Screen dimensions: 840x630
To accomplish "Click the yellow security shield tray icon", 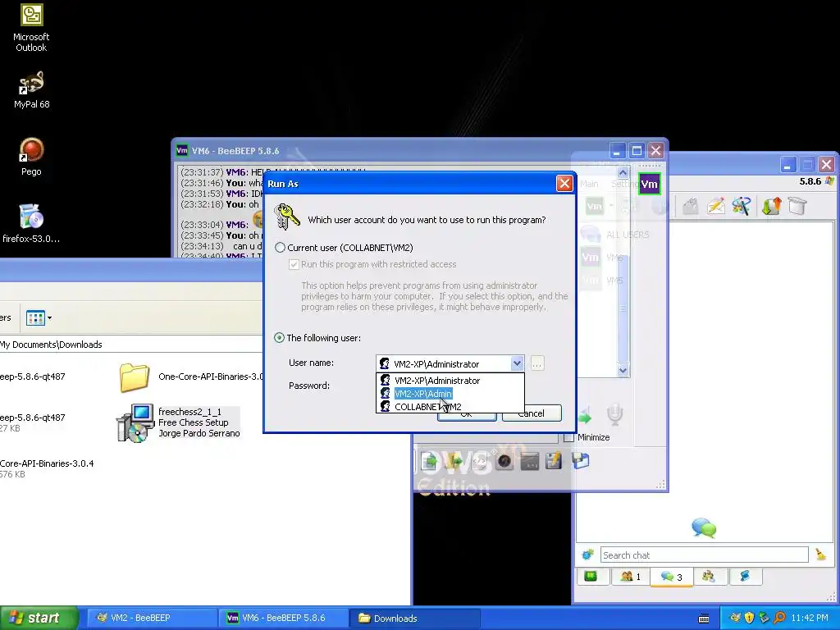I will point(750,618).
